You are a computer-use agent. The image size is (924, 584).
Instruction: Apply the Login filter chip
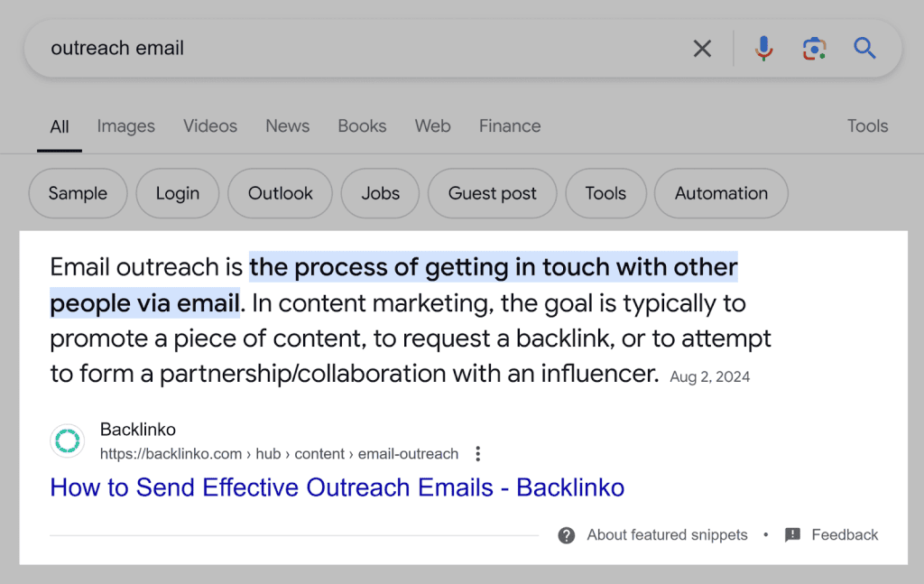(178, 193)
